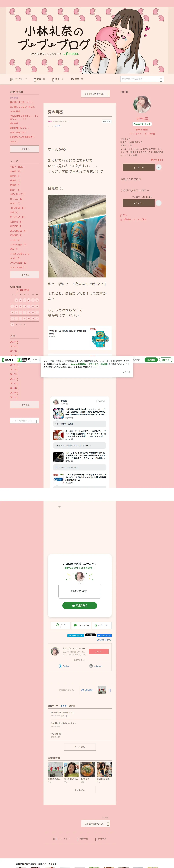The image size is (174, 868).
Task: Click 一覧を見る under 最新の記事
Action: click(x=25, y=149)
